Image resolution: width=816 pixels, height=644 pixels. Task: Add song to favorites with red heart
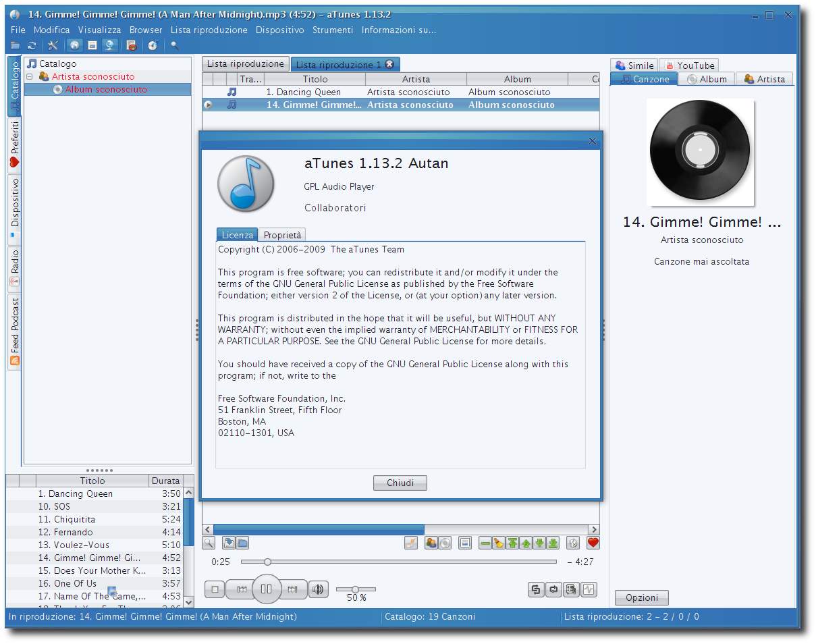coord(593,543)
